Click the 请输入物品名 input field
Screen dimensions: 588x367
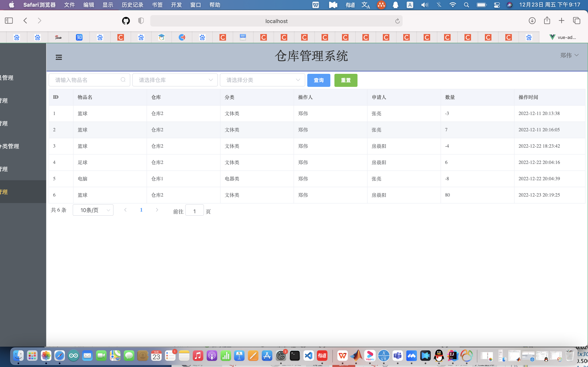tap(86, 80)
